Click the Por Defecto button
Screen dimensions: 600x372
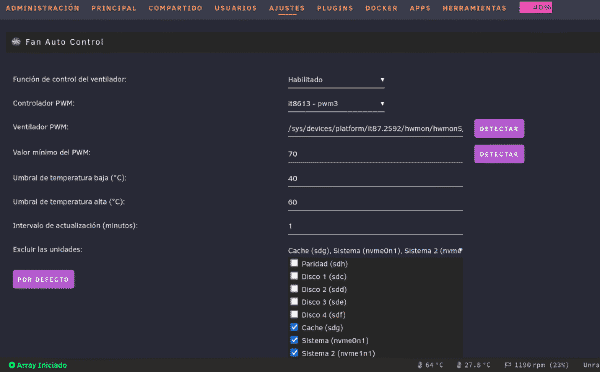click(43, 279)
